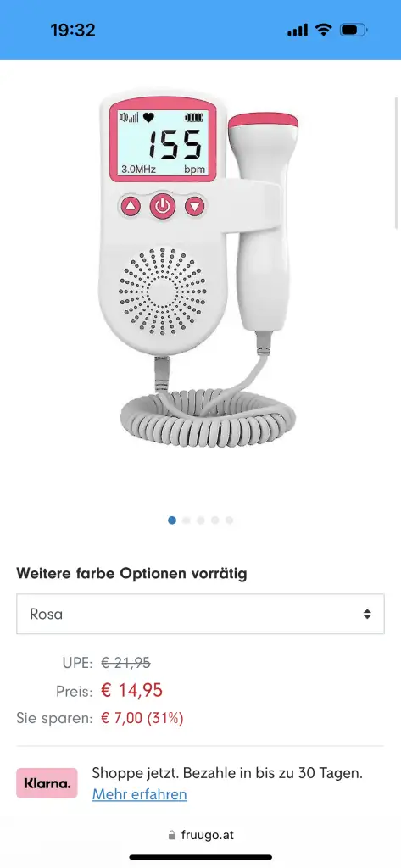Tap the 19:32 clock in status bar
This screenshot has width=401, height=868.
coord(73,30)
